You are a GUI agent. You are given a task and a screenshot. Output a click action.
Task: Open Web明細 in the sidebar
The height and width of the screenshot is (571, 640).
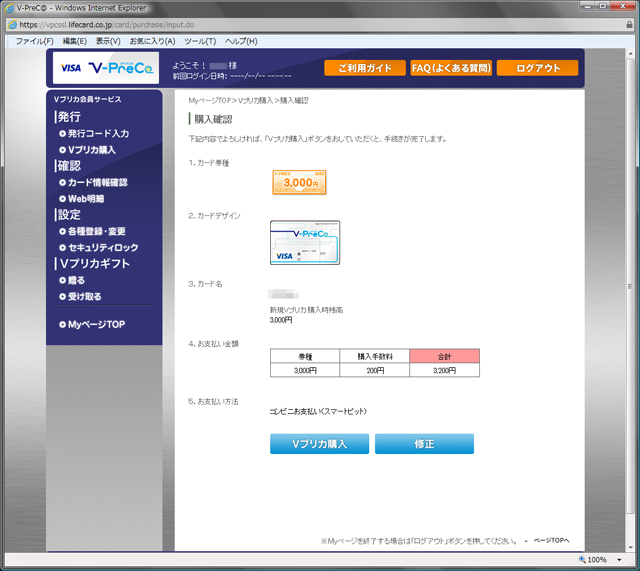[x=82, y=199]
